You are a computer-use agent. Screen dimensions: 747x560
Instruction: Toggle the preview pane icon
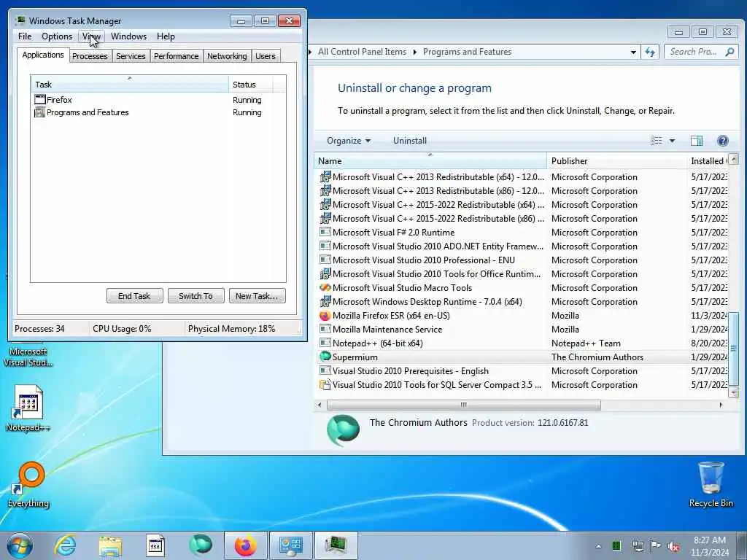point(697,141)
